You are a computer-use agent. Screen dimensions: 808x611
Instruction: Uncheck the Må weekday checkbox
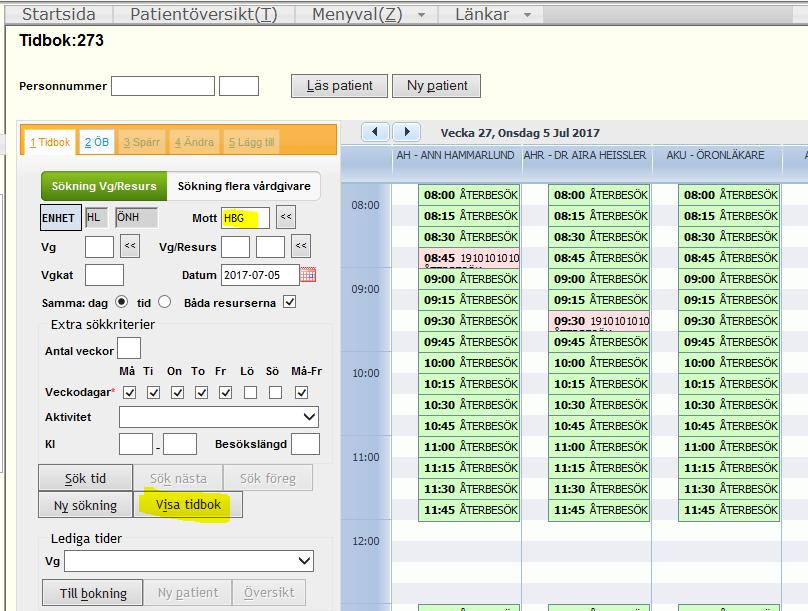click(x=130, y=393)
